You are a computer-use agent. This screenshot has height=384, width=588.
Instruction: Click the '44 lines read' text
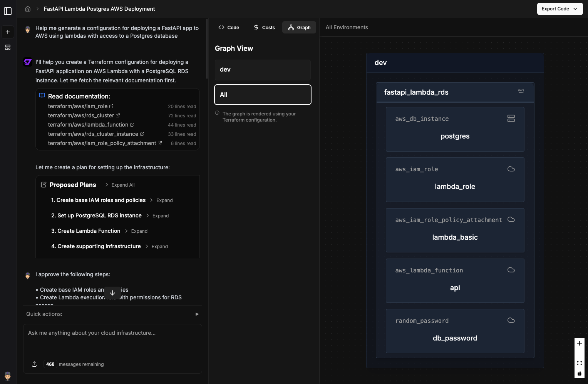point(182,125)
